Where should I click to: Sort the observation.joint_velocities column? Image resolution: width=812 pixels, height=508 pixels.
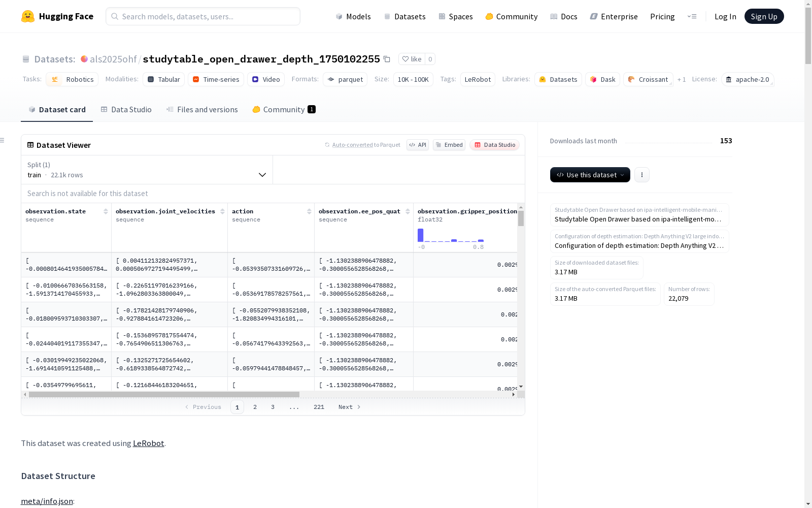pyautogui.click(x=222, y=211)
